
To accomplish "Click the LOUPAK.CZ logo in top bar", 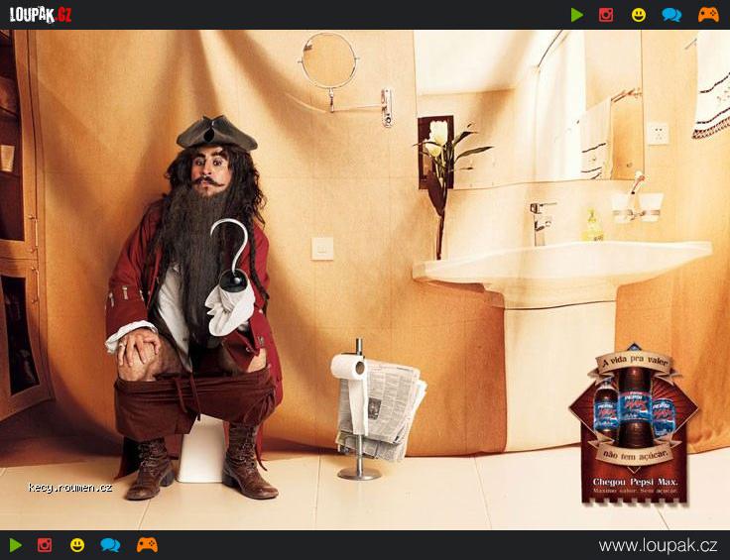I will [x=40, y=14].
